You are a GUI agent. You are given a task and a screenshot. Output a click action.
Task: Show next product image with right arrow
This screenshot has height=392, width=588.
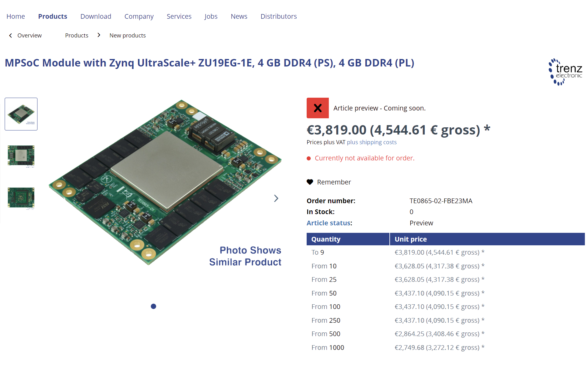point(276,198)
